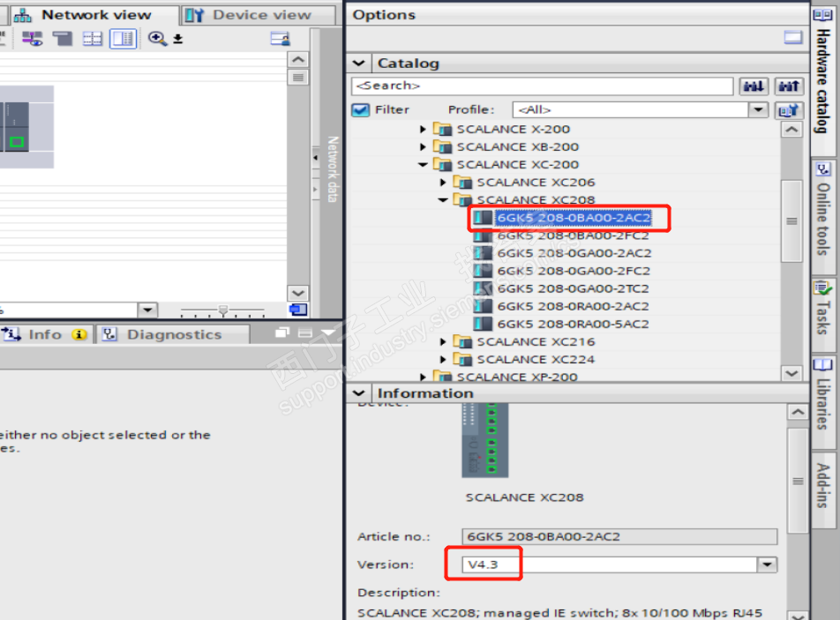Click the Article no. field
Image resolution: width=840 pixels, height=620 pixels.
(x=619, y=536)
